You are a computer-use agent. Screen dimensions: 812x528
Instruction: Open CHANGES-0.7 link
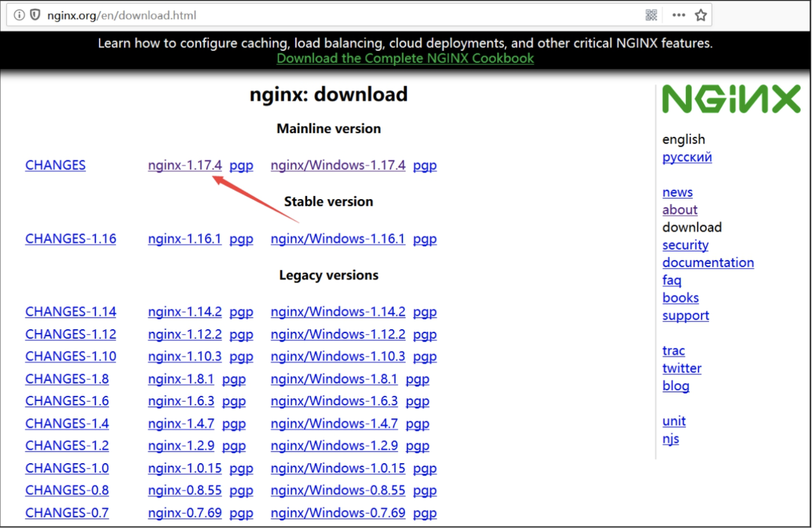pyautogui.click(x=67, y=514)
